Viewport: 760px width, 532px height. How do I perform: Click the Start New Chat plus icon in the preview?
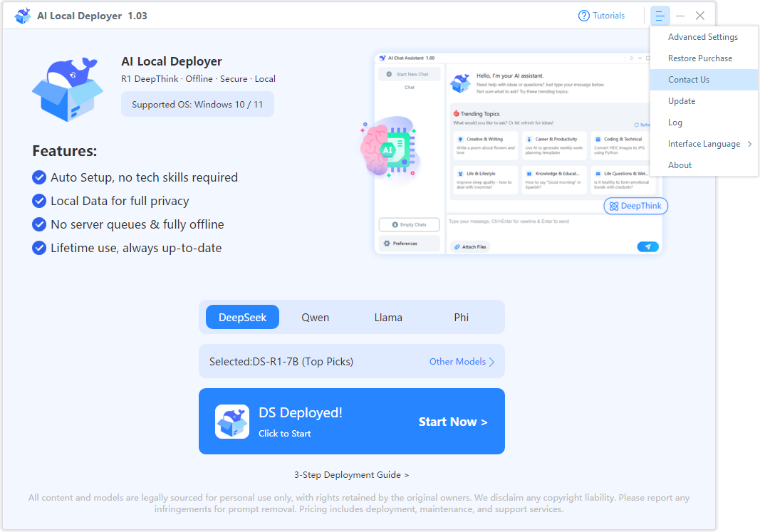[x=388, y=74]
